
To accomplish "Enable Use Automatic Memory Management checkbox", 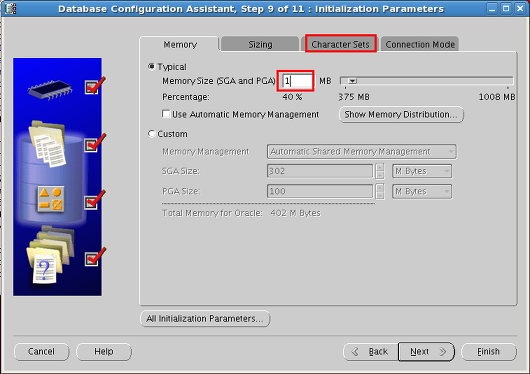I will [x=166, y=114].
